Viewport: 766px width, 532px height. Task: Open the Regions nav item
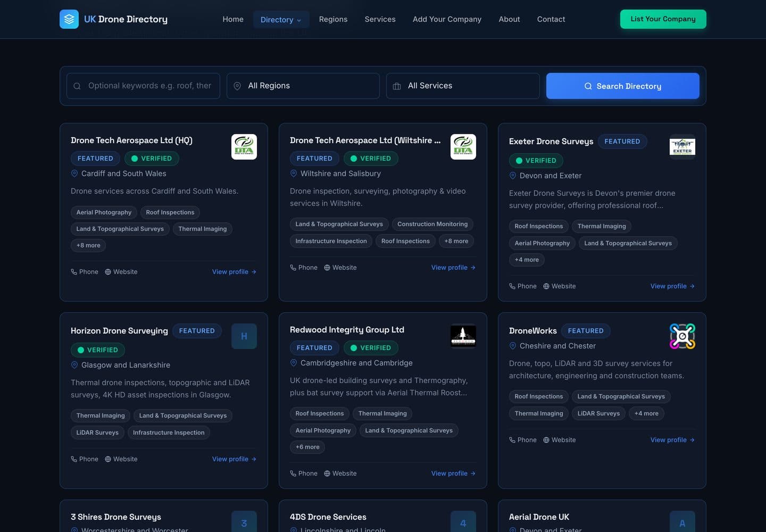[x=333, y=19]
